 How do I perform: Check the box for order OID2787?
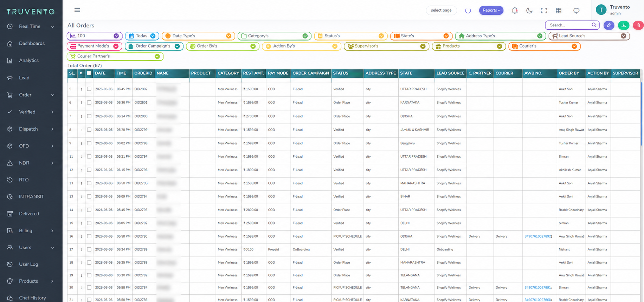click(x=89, y=288)
